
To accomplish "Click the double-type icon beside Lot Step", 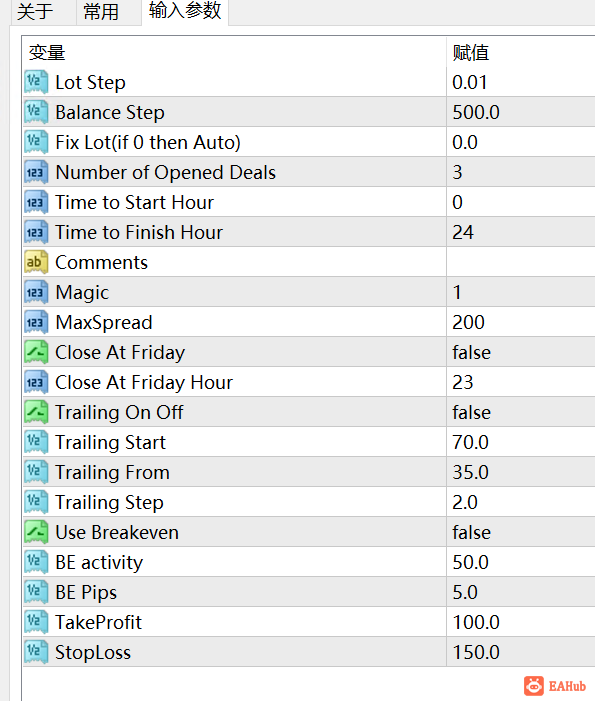I will pos(36,82).
